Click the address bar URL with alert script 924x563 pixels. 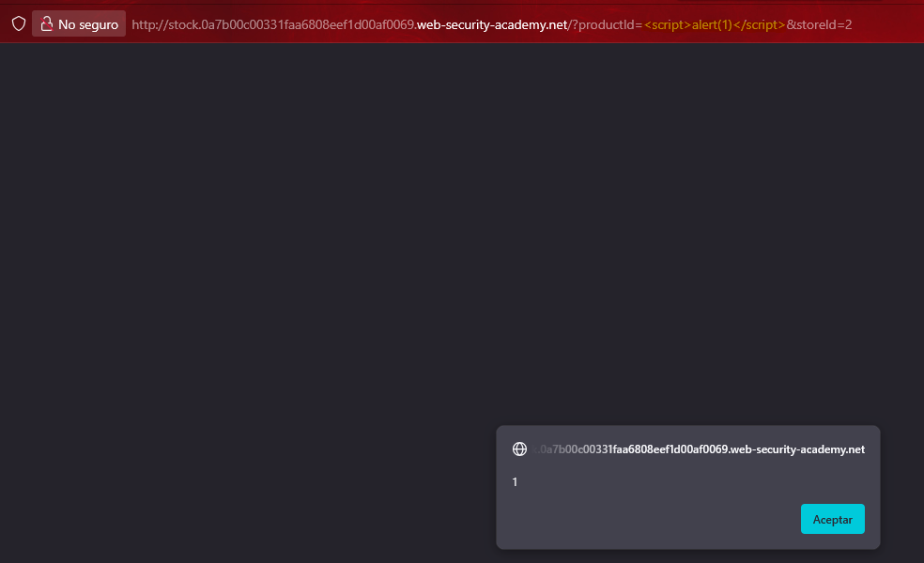(x=491, y=24)
